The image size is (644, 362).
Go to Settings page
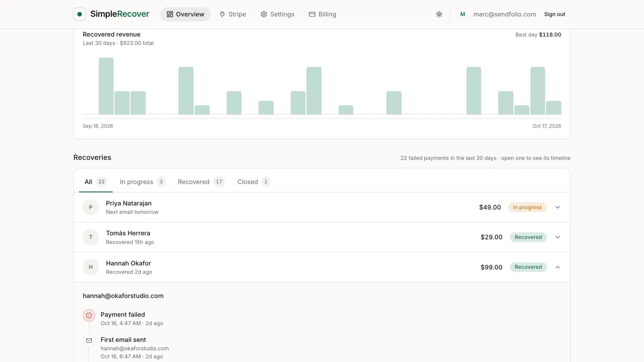pos(277,14)
